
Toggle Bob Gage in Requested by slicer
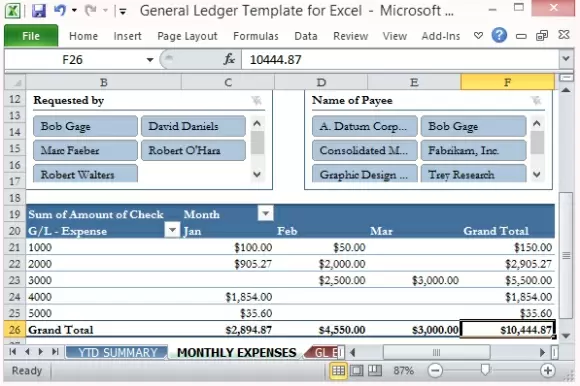[85, 126]
